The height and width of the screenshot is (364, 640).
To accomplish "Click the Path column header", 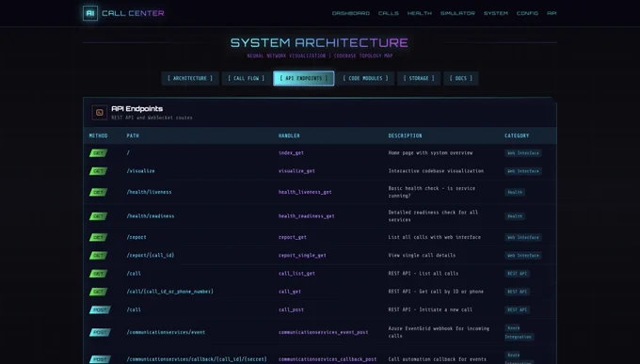I will pos(133,135).
